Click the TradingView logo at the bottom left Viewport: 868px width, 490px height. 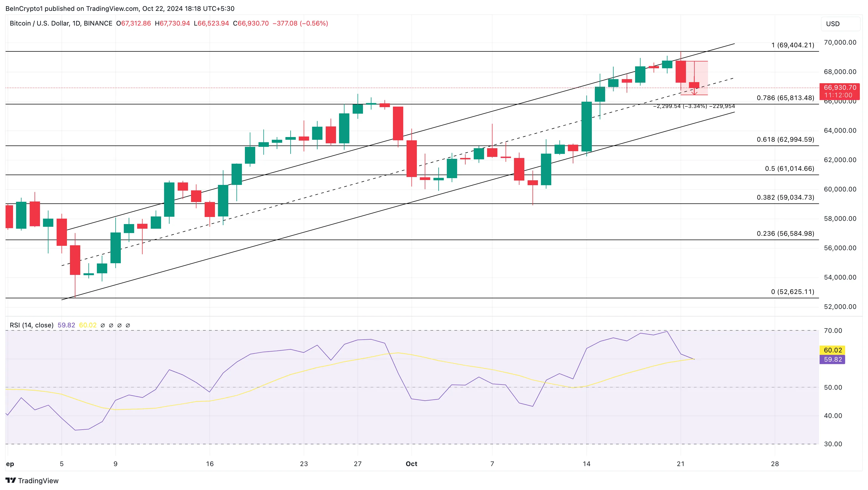[x=32, y=480]
